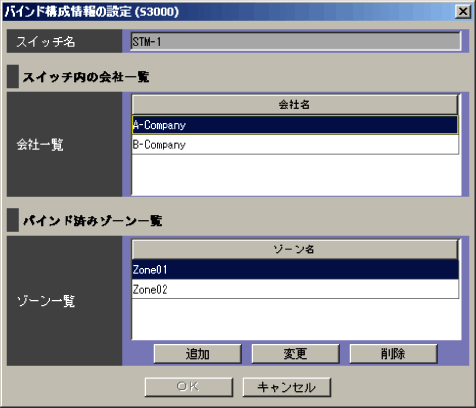The height and width of the screenshot is (408, 476).
Task: Click the キャンセル button
Action: click(x=287, y=387)
